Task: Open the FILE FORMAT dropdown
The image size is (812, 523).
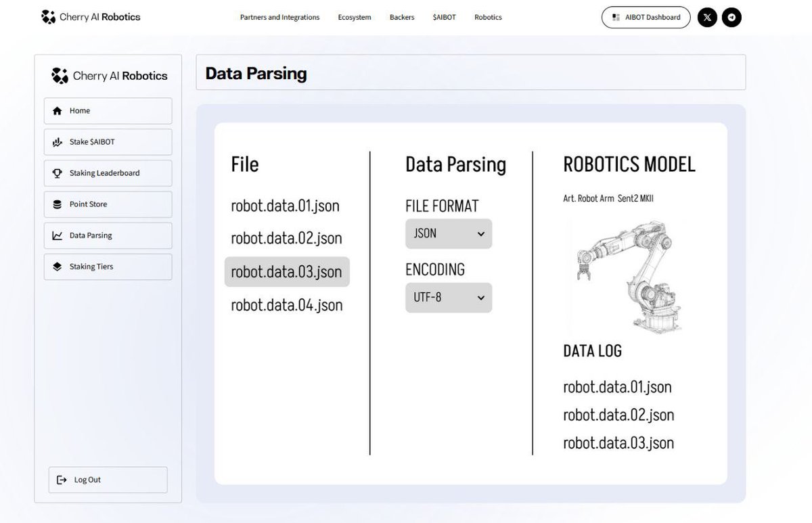Action: (x=448, y=233)
